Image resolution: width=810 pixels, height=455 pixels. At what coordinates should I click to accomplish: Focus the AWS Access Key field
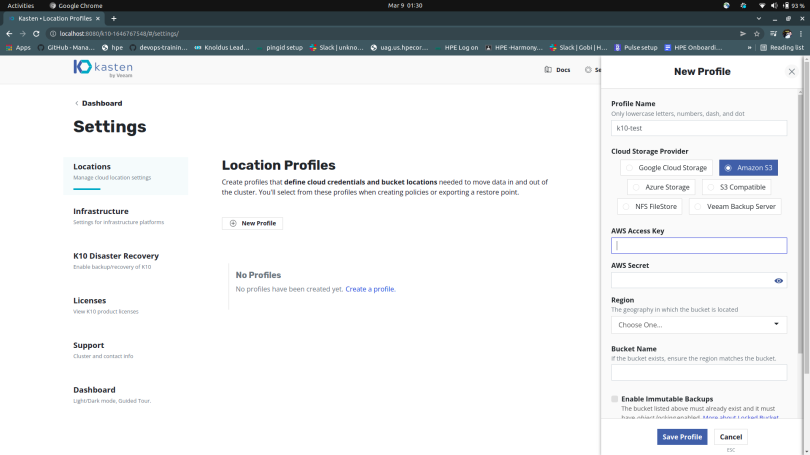point(699,245)
